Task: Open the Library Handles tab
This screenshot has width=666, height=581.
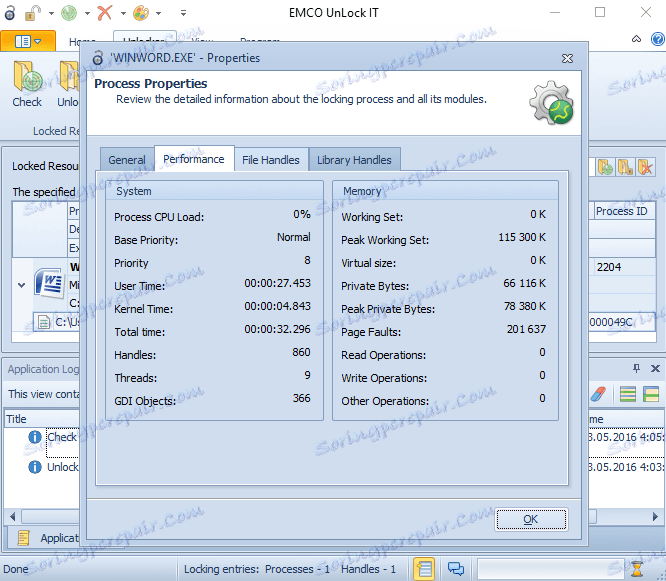Action: point(354,160)
